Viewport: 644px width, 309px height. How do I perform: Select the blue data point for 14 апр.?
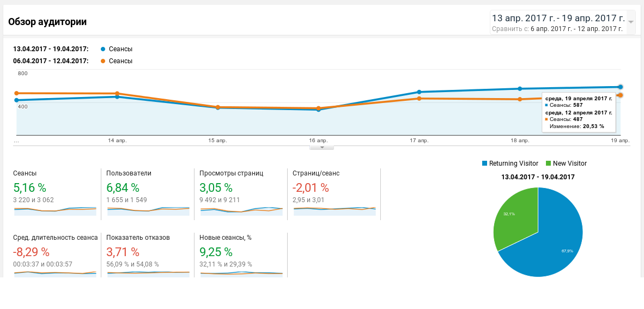click(x=117, y=97)
